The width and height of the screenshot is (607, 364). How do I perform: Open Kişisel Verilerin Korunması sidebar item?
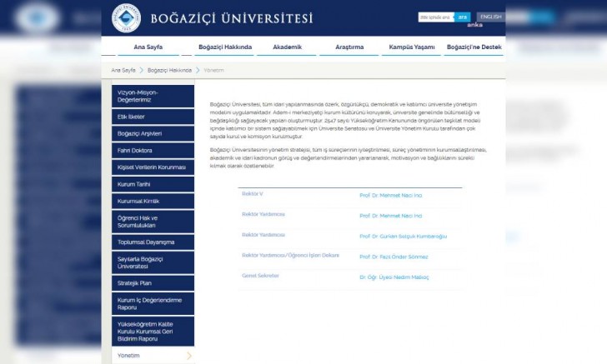tap(153, 167)
